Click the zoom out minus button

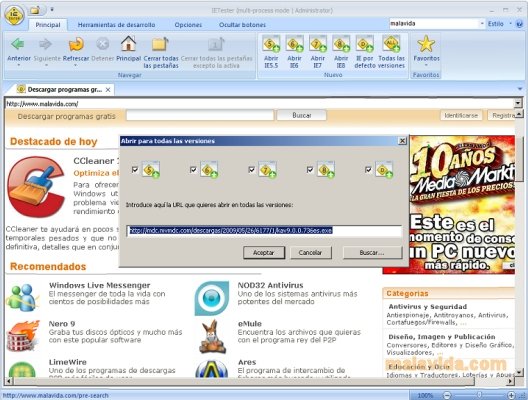coord(447,395)
